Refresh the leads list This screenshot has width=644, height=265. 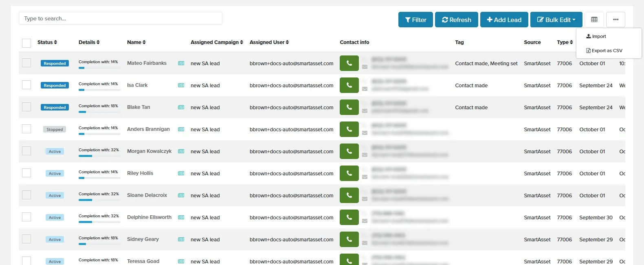click(x=456, y=20)
